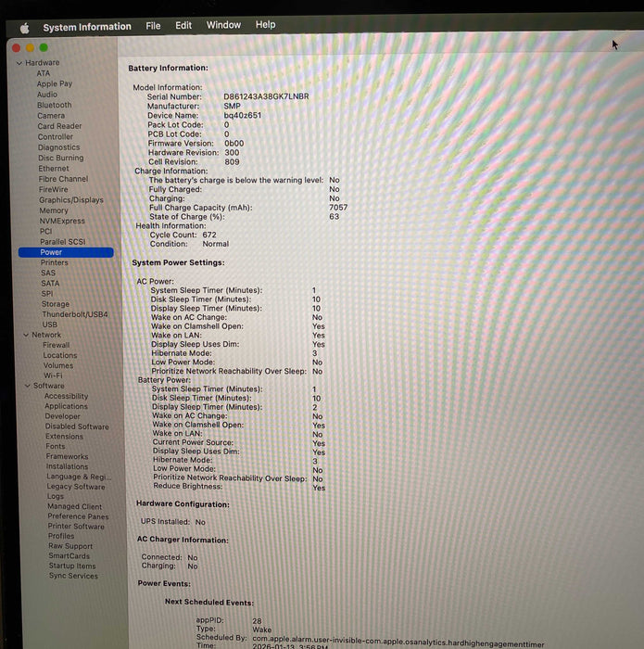Select Disabled Software in the sidebar
Screen dimensions: 644x649
click(x=77, y=426)
